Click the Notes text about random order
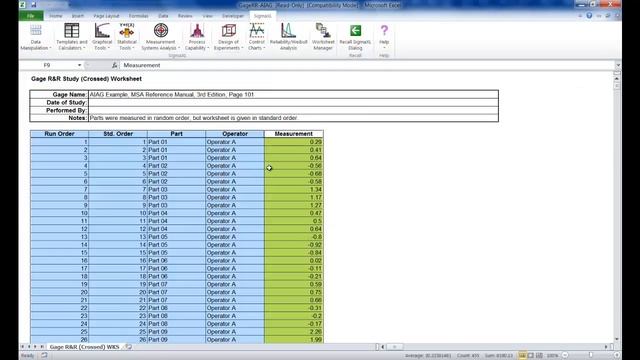The image size is (640, 360). tap(193, 118)
